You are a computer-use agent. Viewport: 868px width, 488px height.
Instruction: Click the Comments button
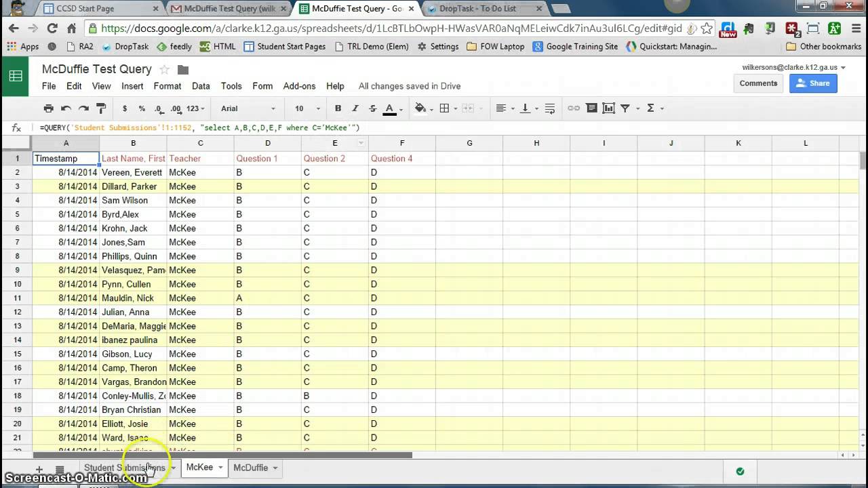[758, 83]
